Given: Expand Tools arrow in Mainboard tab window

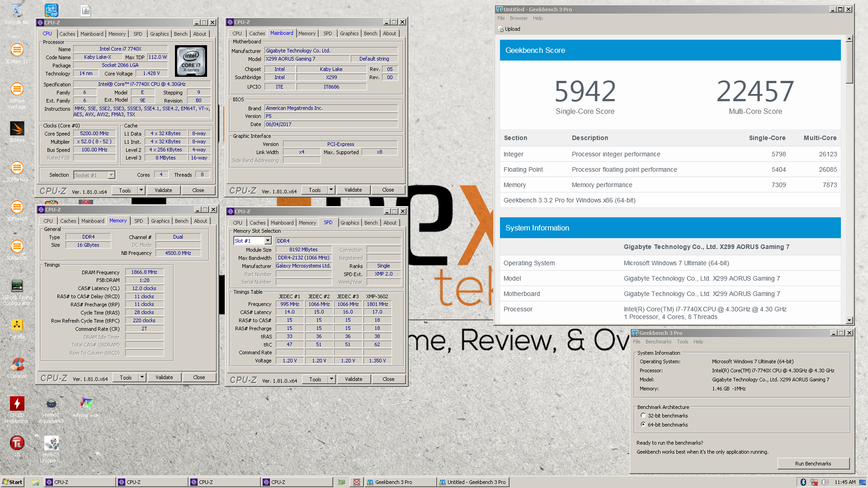Looking at the screenshot, I should [331, 190].
